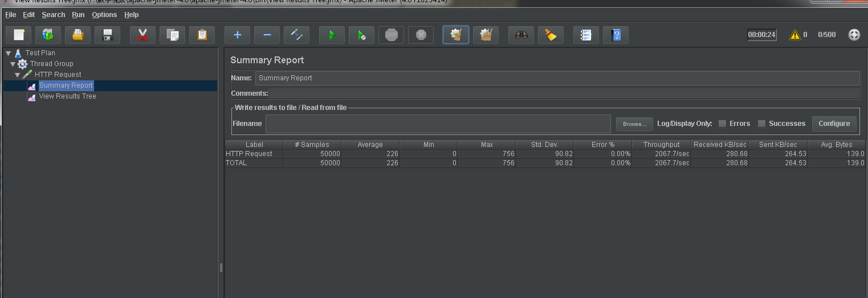Reset search with broom icon

(551, 35)
